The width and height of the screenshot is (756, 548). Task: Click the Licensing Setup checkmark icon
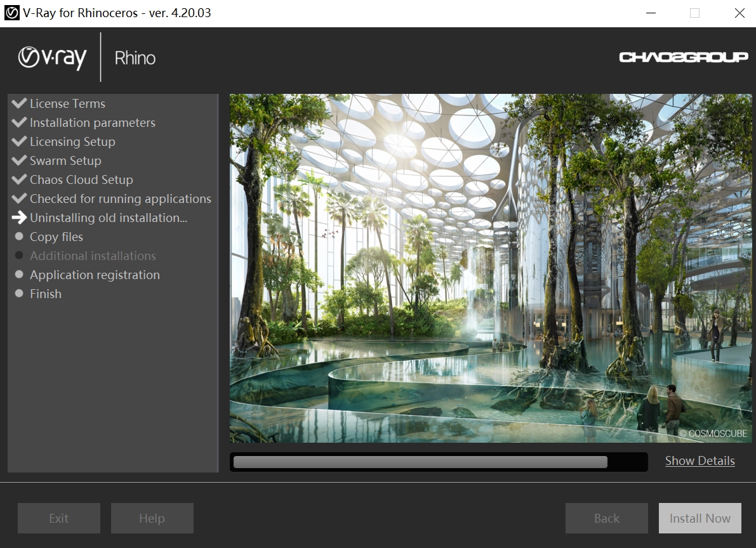pos(19,141)
